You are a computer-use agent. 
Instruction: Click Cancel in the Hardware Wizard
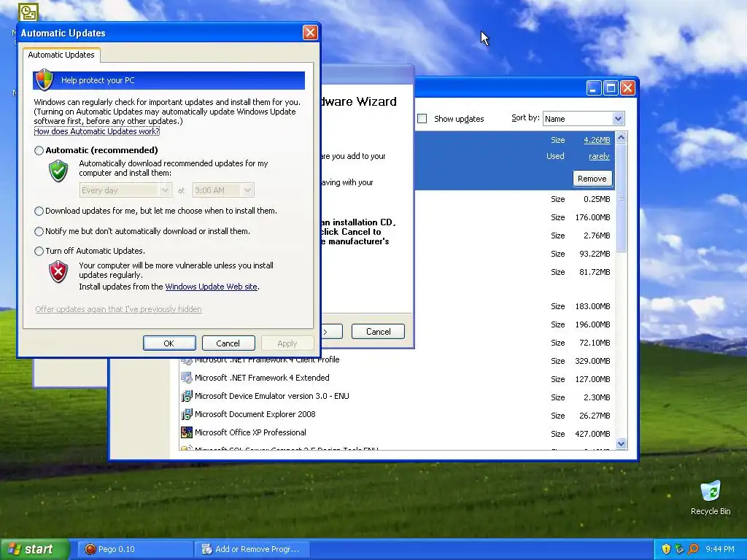coord(379,332)
